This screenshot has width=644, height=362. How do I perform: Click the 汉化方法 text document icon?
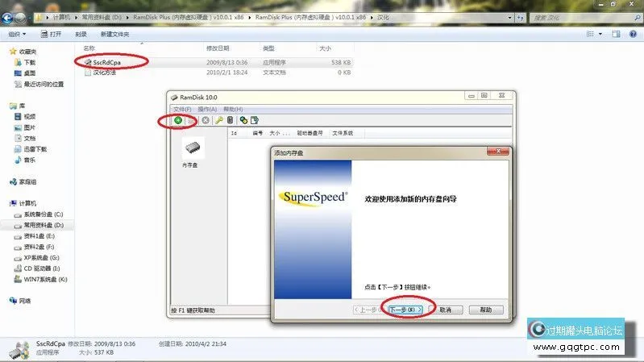coord(88,73)
